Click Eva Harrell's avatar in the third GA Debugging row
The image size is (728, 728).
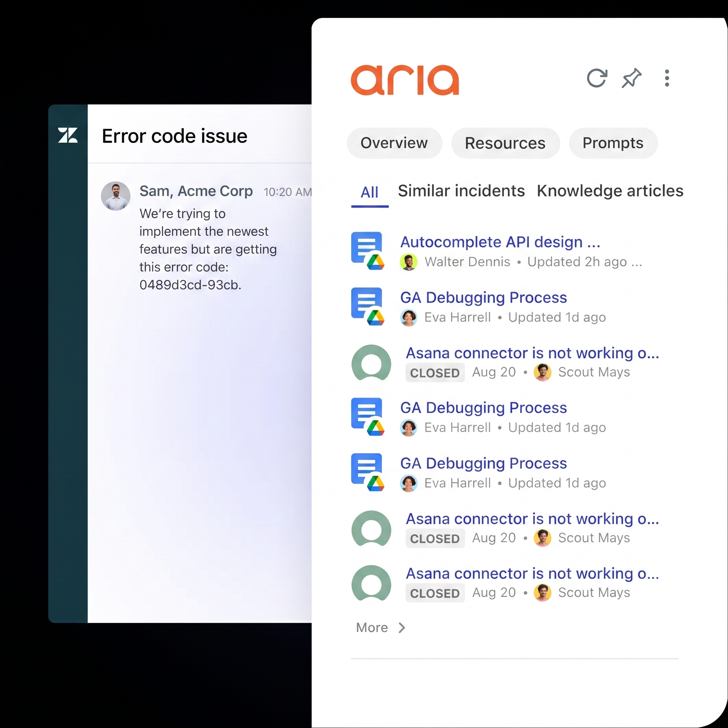tap(408, 483)
